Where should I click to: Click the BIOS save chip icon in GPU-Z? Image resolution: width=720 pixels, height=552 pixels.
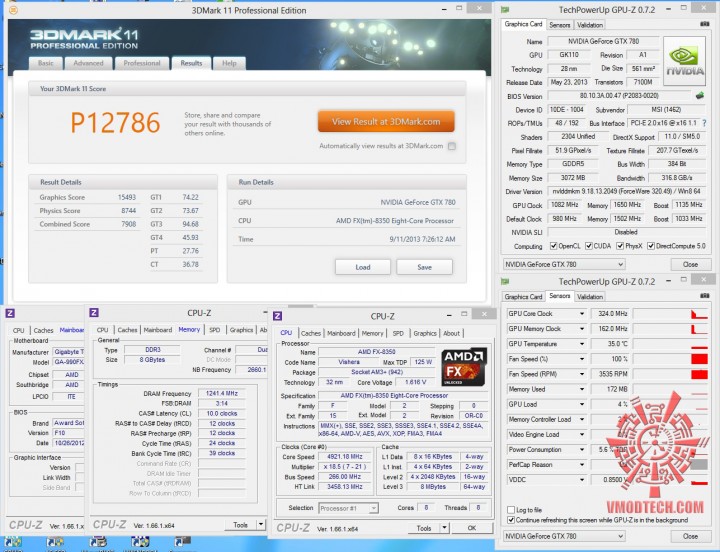700,96
